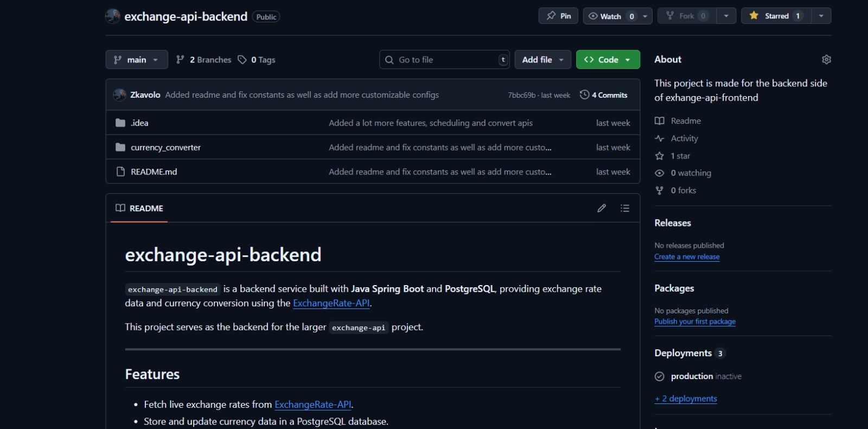
Task: Pin this repository with the Pin button
Action: 558,16
